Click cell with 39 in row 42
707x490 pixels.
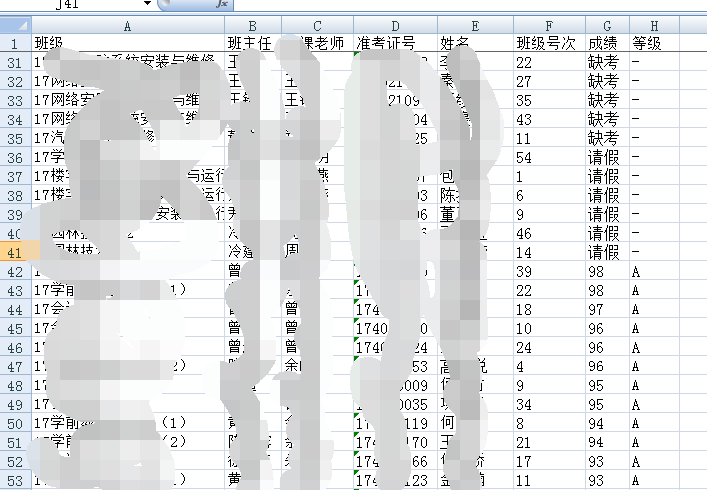click(x=550, y=271)
